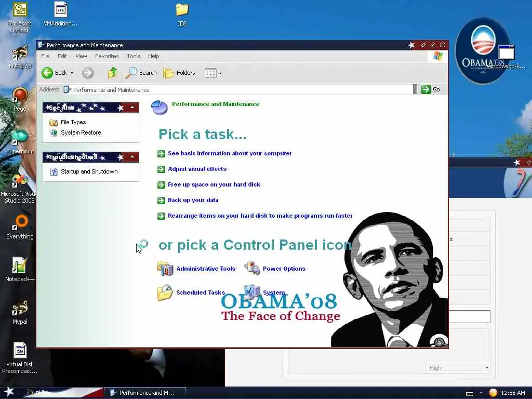
Task: Toggle the Folders pane button
Action: click(x=179, y=73)
